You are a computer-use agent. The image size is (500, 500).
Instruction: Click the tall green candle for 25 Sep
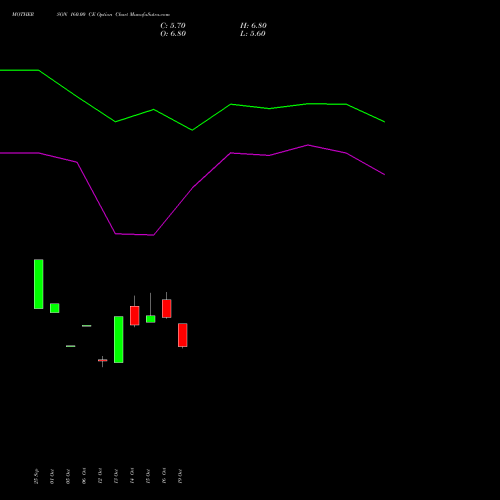(x=39, y=284)
